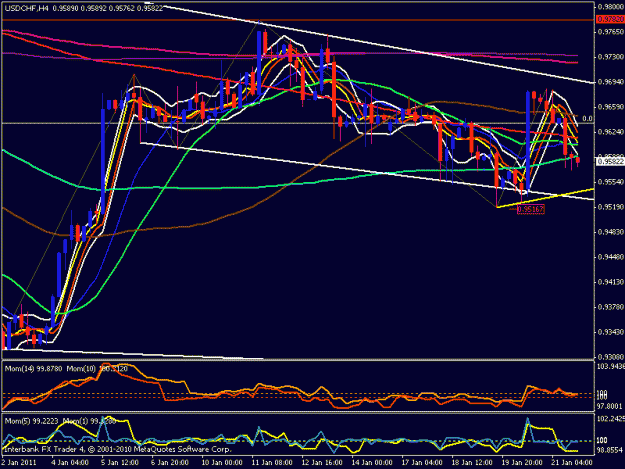
Task: Click the 19 Jan 20:00 time label
Action: tap(522, 463)
